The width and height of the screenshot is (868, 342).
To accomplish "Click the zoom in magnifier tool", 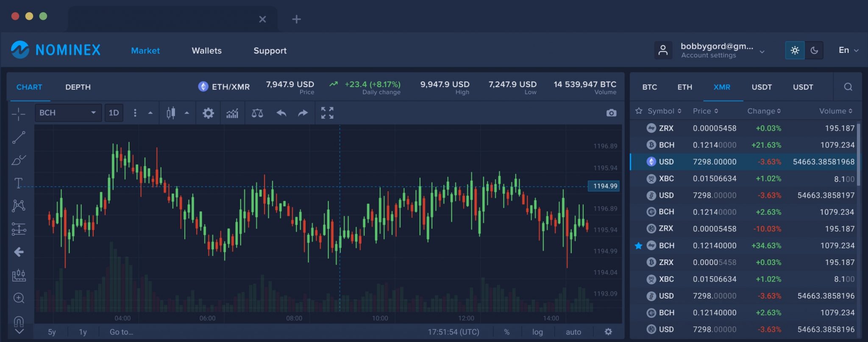I will 19,298.
